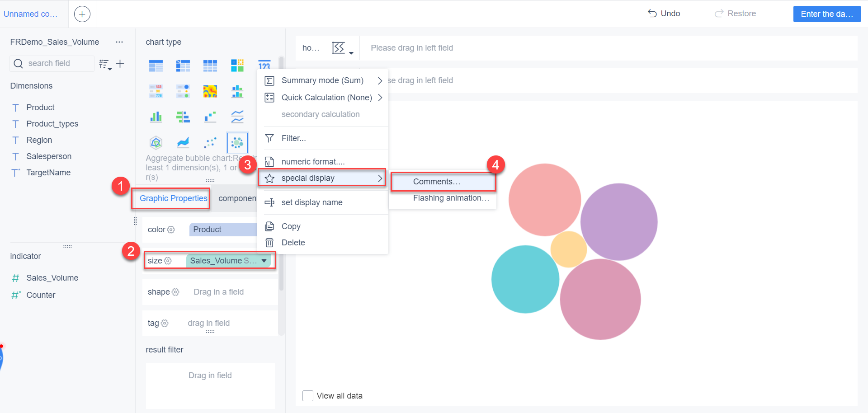Click the Product field chip in color
Screen dimensions: 868x413
pos(223,230)
